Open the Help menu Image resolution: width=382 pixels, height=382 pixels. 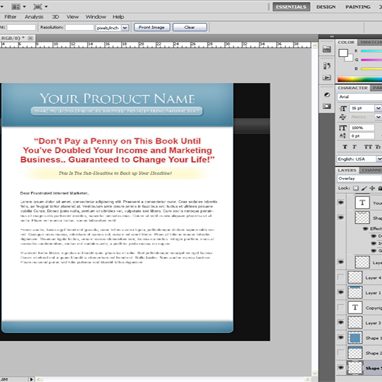point(118,17)
